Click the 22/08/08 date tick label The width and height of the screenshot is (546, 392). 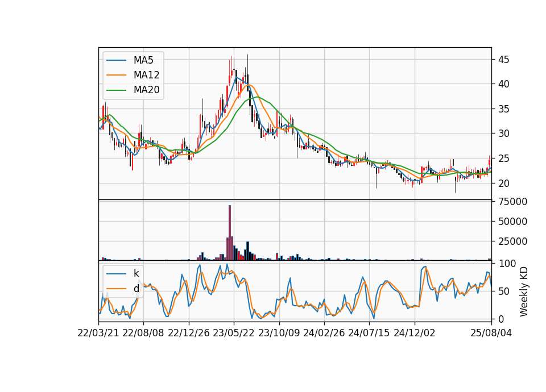click(x=143, y=333)
